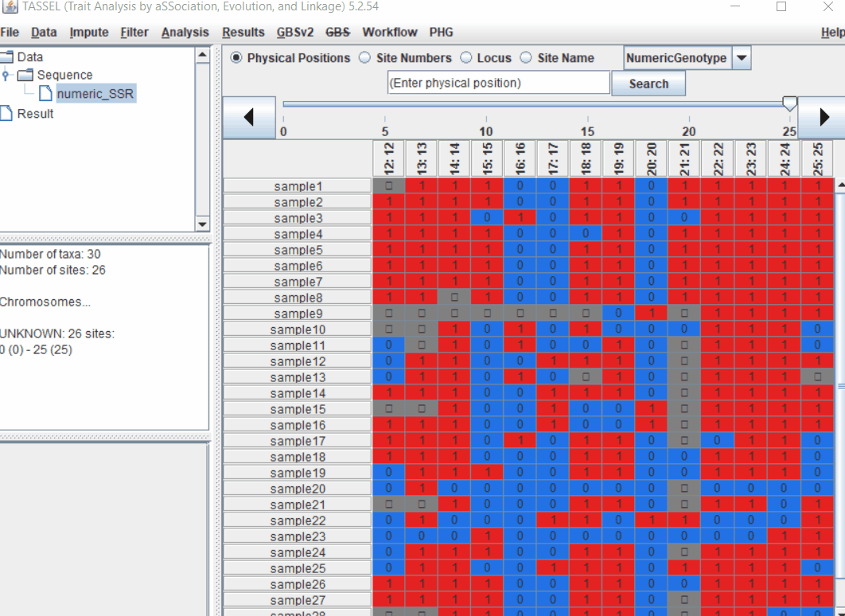Select the Site Numbers radio button
Screen dimensions: 845x616
(365, 58)
